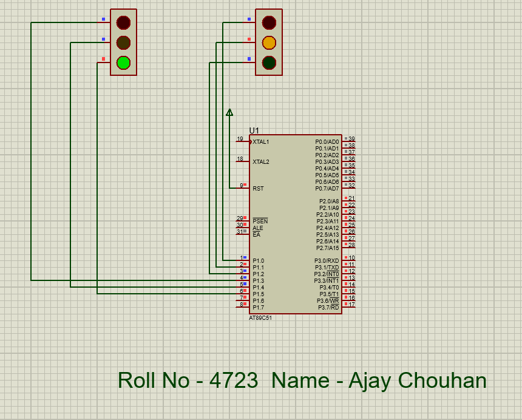The width and height of the screenshot is (522, 420).
Task: Select the XTAL1 pin 19
Action: pyautogui.click(x=243, y=141)
